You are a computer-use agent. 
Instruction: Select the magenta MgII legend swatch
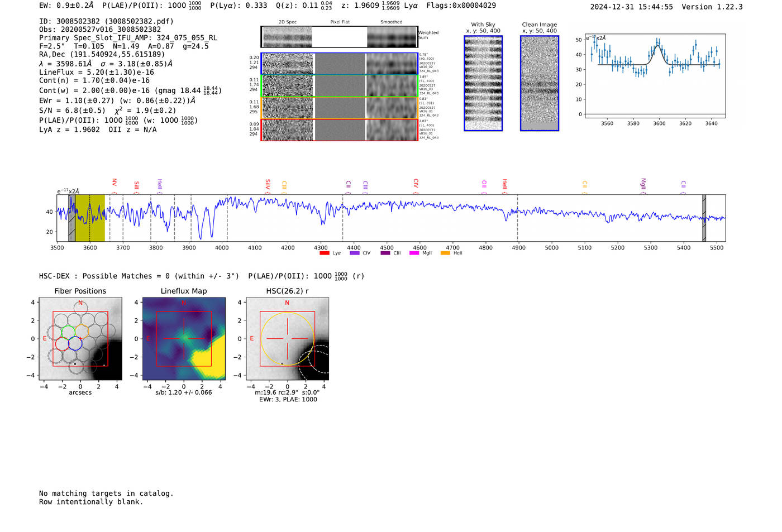pos(414,253)
